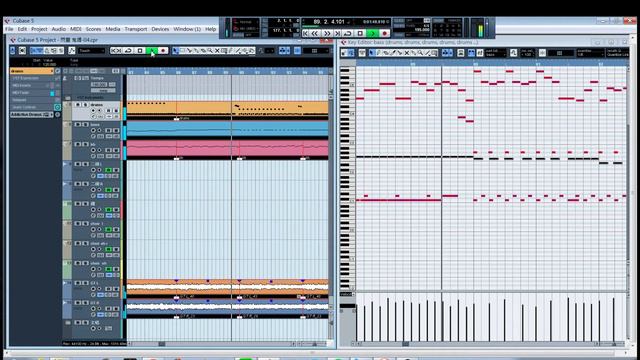Image resolution: width=640 pixels, height=360 pixels.
Task: Open the Scores menu
Action: [93, 29]
